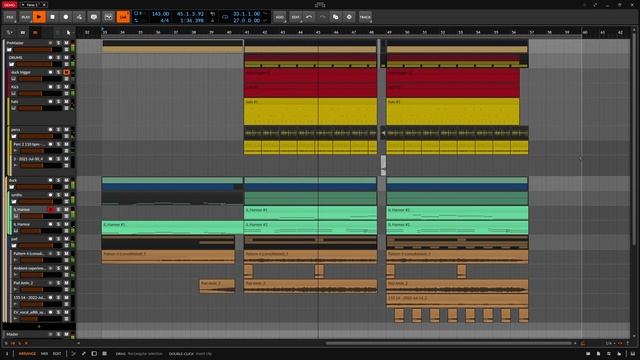Disarm the record-armed S. Hamner track

[51, 209]
